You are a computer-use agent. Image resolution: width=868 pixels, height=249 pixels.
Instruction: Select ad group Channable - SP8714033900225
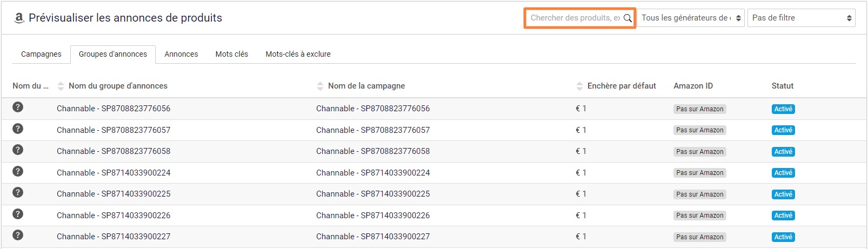coord(113,194)
